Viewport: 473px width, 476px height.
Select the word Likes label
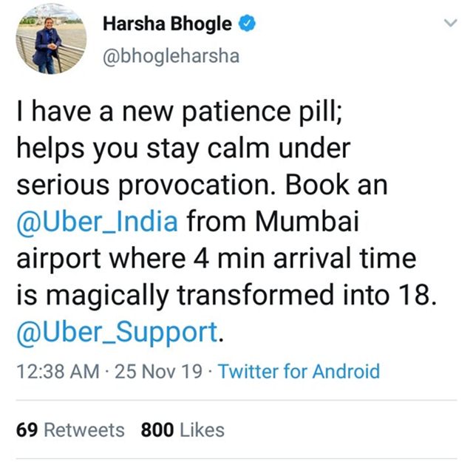coord(202,430)
